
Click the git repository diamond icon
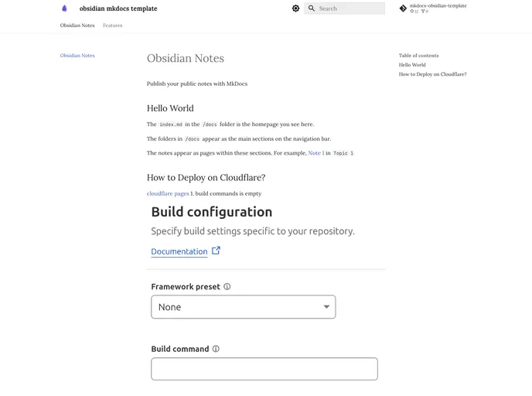(x=403, y=9)
